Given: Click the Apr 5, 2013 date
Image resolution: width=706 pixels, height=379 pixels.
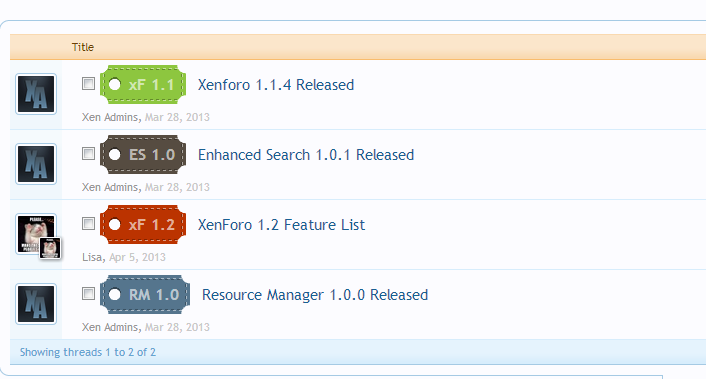Looking at the screenshot, I should [x=137, y=257].
